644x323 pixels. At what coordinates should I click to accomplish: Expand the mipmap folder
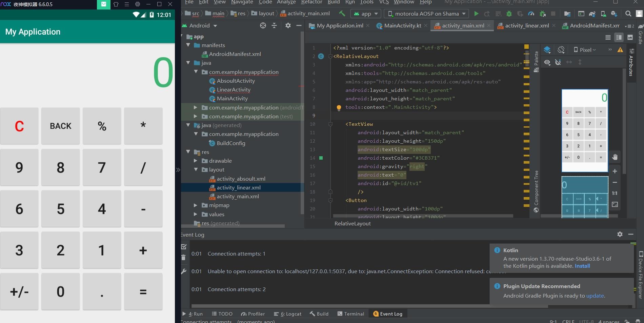(x=196, y=205)
